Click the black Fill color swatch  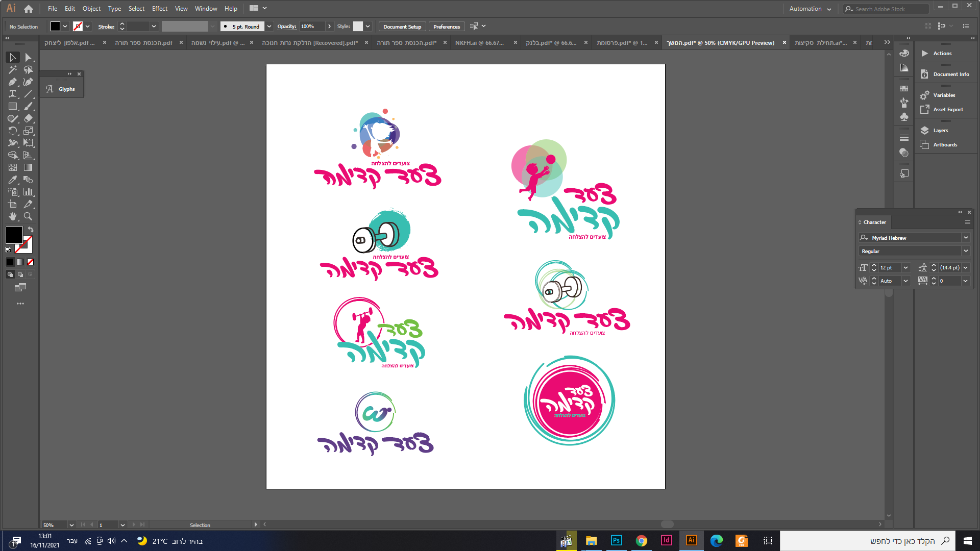tap(14, 235)
